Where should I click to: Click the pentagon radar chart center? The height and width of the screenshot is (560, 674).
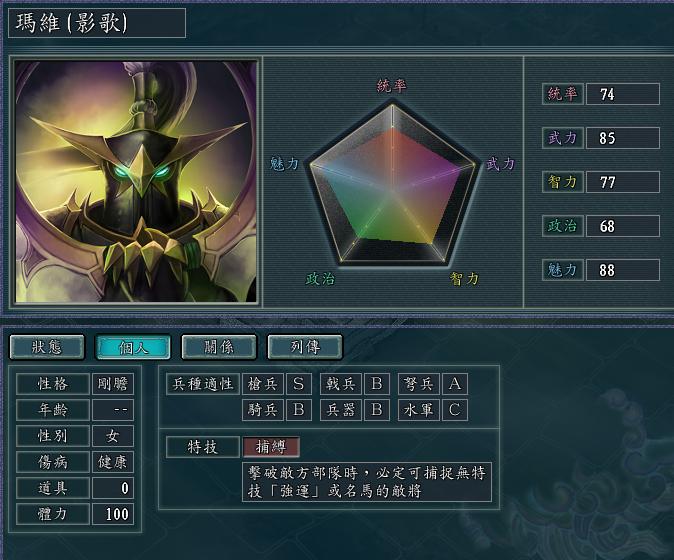pos(392,188)
